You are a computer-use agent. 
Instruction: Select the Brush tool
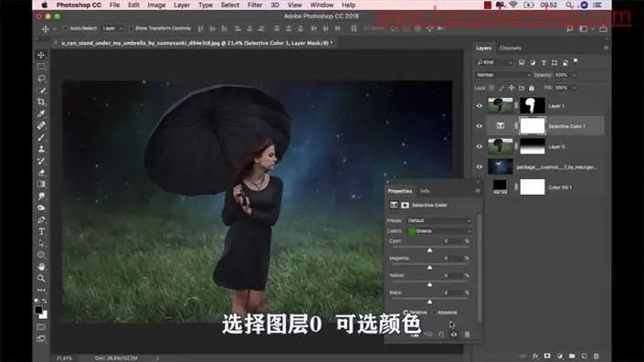coord(41,137)
